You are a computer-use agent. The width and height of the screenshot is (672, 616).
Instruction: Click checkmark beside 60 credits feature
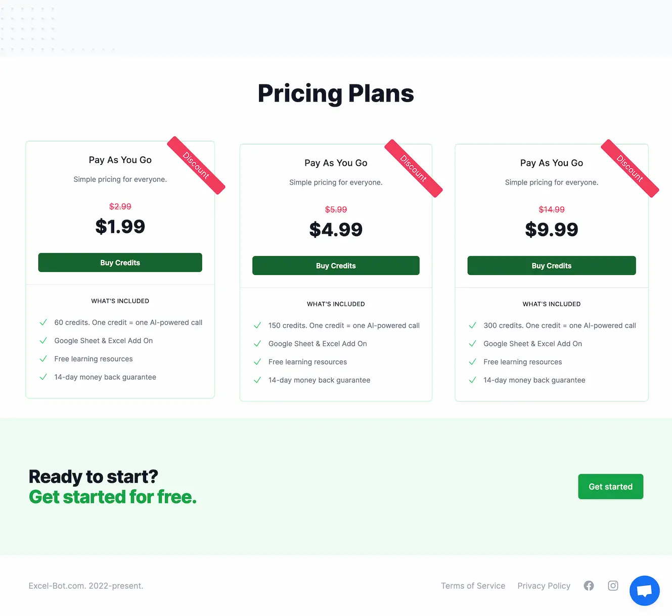[43, 323]
